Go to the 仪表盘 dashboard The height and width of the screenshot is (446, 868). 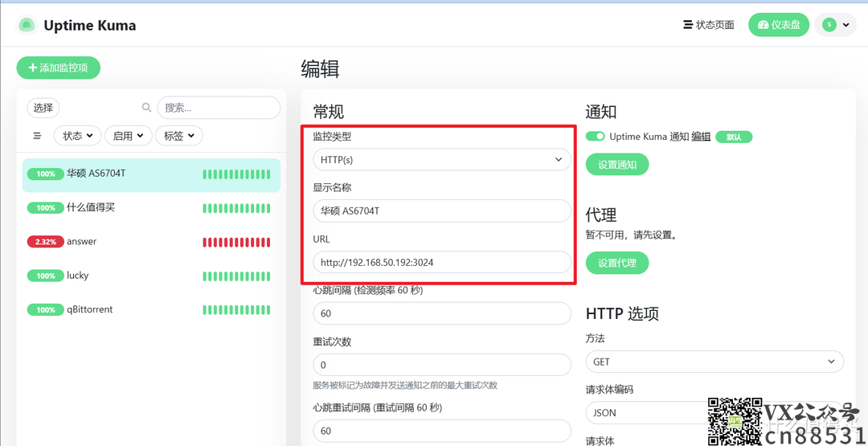pos(779,25)
